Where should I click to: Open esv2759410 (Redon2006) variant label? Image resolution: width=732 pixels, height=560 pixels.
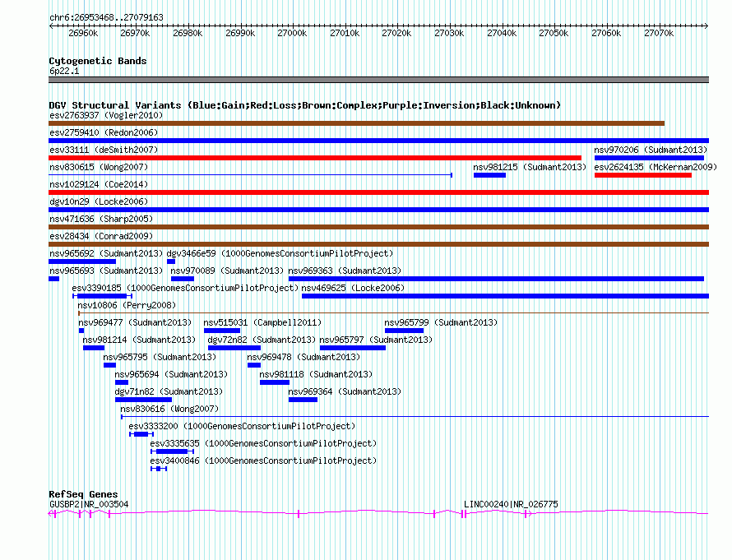click(104, 132)
